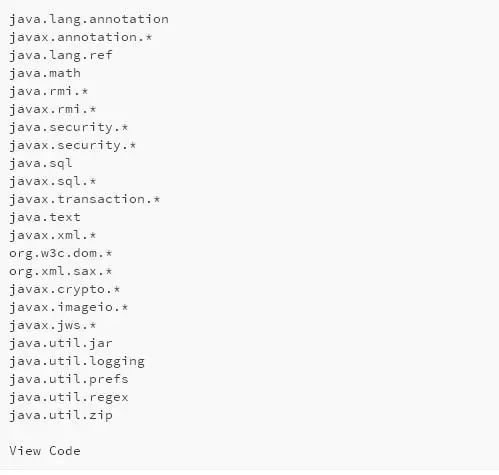499x475 pixels.
Task: Select the java.security.* package line
Action: 69,127
